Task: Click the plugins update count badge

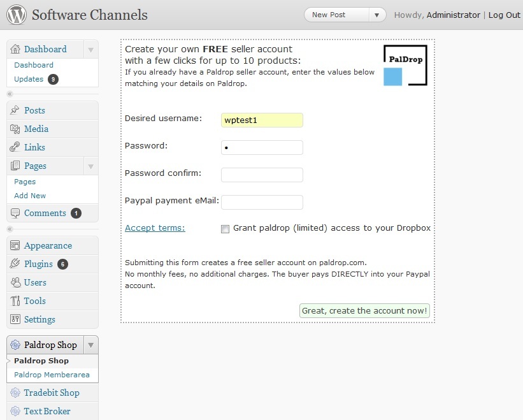Action: point(62,264)
